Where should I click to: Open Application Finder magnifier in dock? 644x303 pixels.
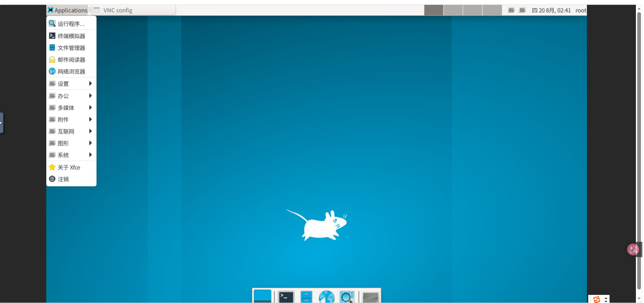pos(347,297)
